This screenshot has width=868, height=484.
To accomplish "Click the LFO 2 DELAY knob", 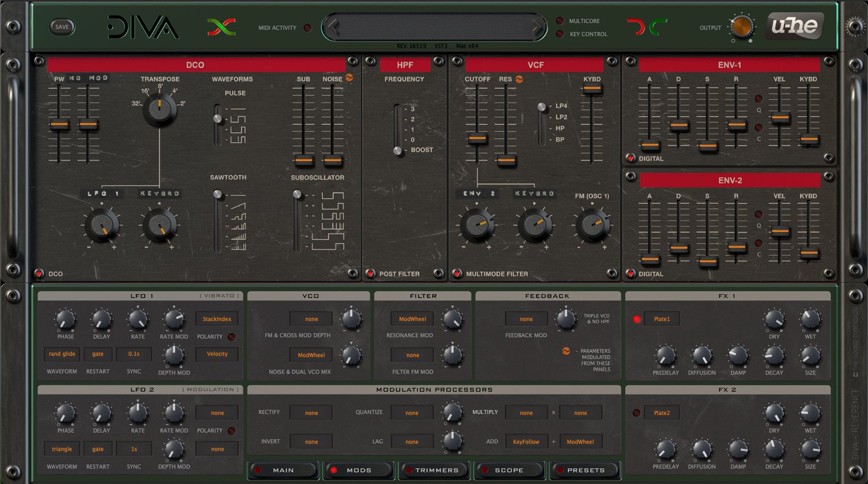I will tap(102, 413).
